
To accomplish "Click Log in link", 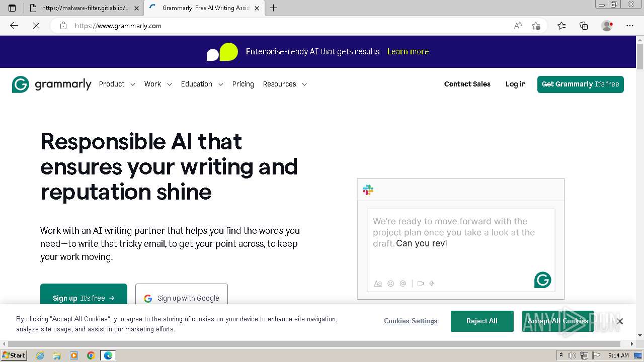I will (x=516, y=84).
